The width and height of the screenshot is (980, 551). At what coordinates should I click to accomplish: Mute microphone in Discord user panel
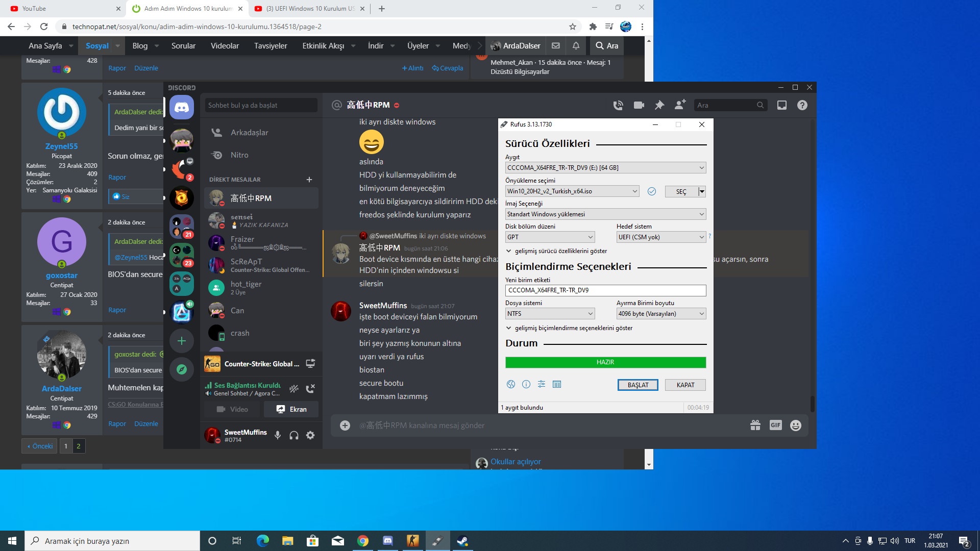278,435
